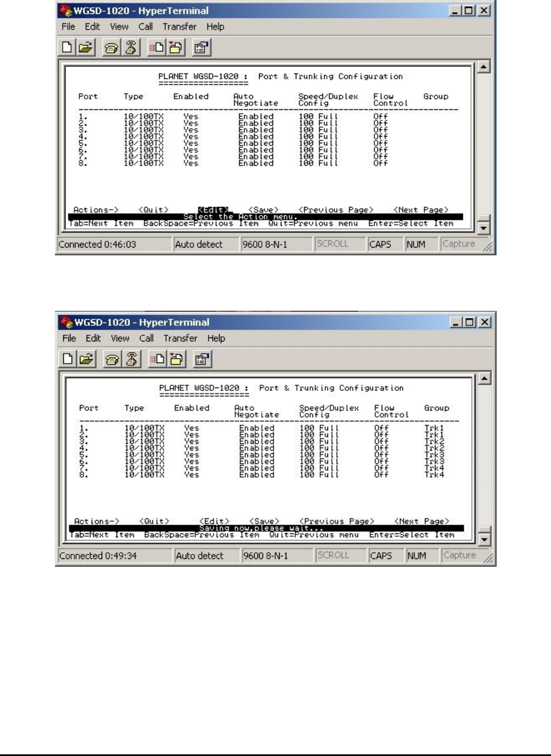Click 'Speed/Duplex Config' header in window connected 0:49:34
Viewport: 551px width, 756px height.
[329, 411]
